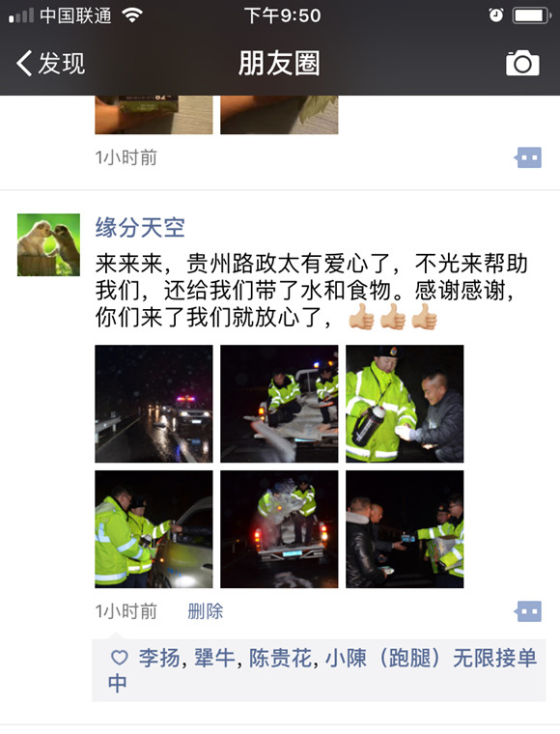
Task: View photo of officers handing out food
Action: pyautogui.click(x=405, y=529)
